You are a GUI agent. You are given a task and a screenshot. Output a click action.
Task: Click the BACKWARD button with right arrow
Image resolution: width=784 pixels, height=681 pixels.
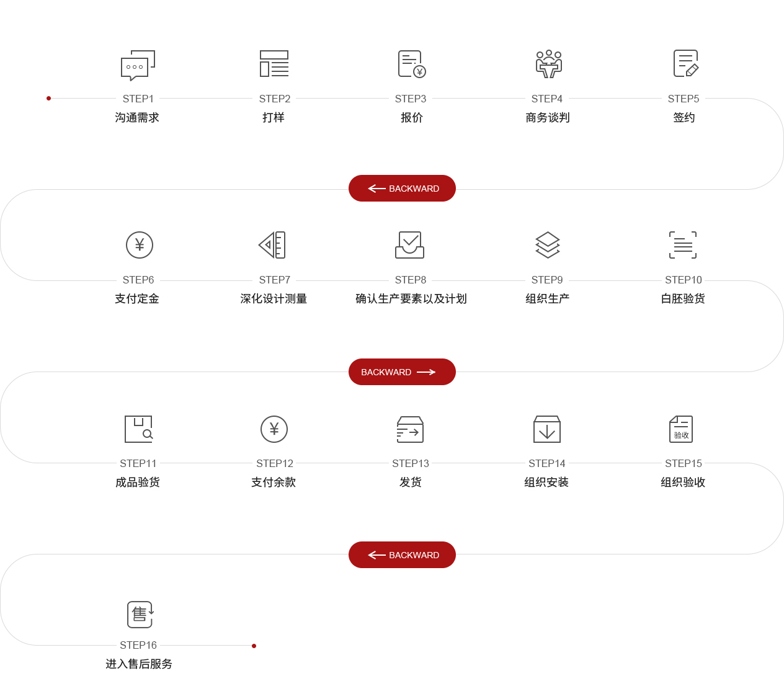[402, 372]
